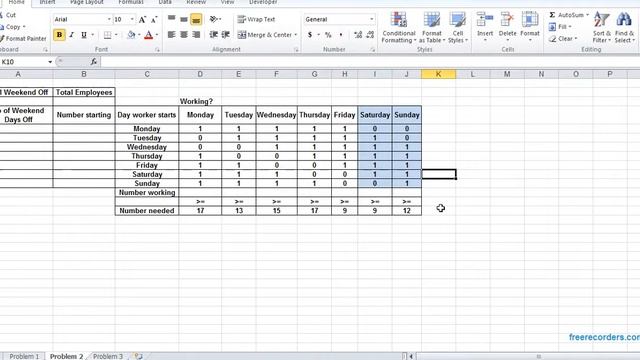Click the Number needed cell showing 17 under Monday
The width and height of the screenshot is (640, 360).
click(200, 211)
